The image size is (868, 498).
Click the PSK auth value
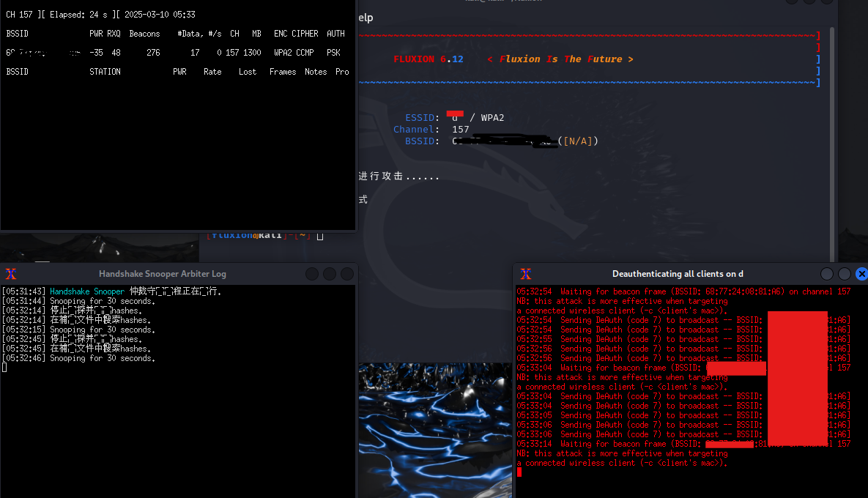[x=333, y=53]
